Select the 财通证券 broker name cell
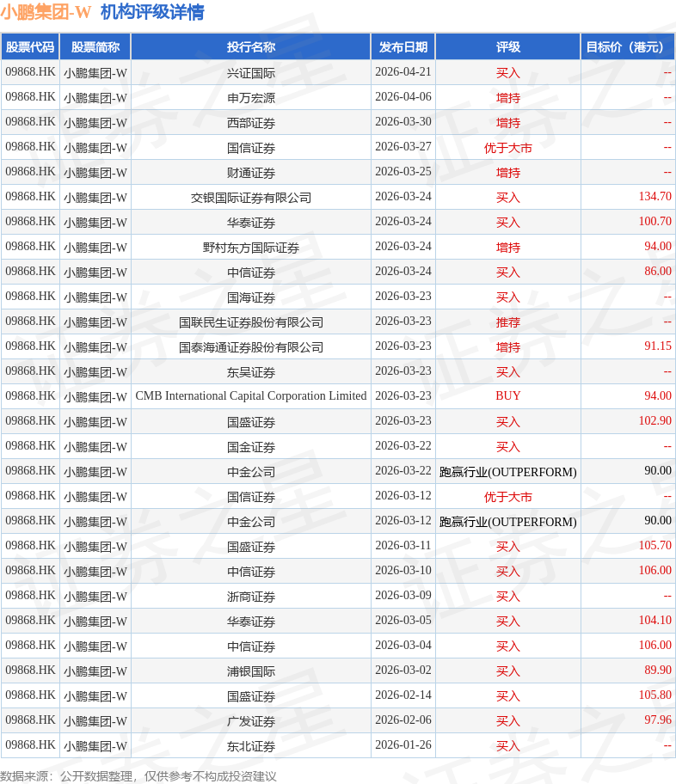 click(x=250, y=173)
